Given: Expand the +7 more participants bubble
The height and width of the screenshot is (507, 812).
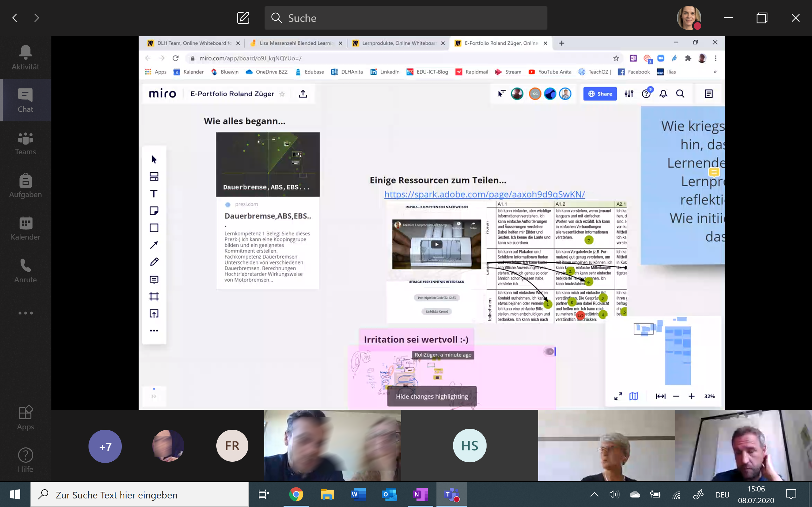Looking at the screenshot, I should 105,446.
